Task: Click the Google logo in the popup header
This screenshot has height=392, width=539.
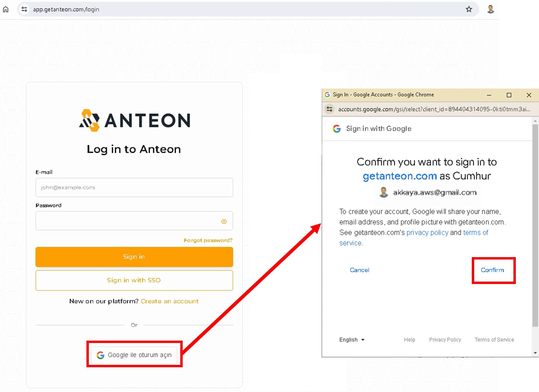Action: 337,129
